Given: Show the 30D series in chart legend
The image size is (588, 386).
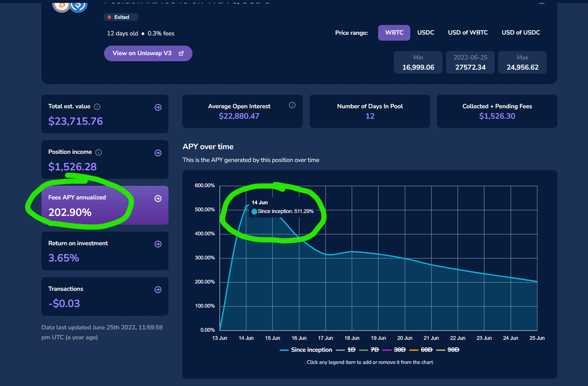Looking at the screenshot, I should pyautogui.click(x=394, y=350).
